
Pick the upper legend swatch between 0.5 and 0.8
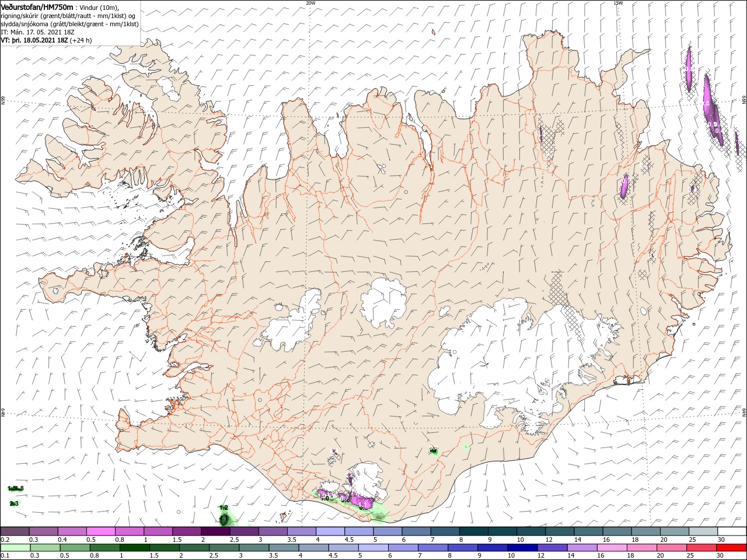click(100, 531)
